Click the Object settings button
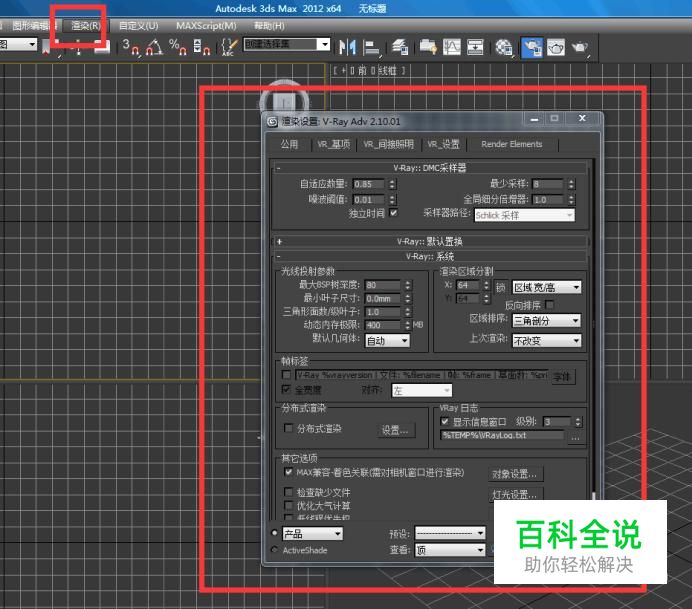Screen dimensions: 692x609 click(515, 474)
